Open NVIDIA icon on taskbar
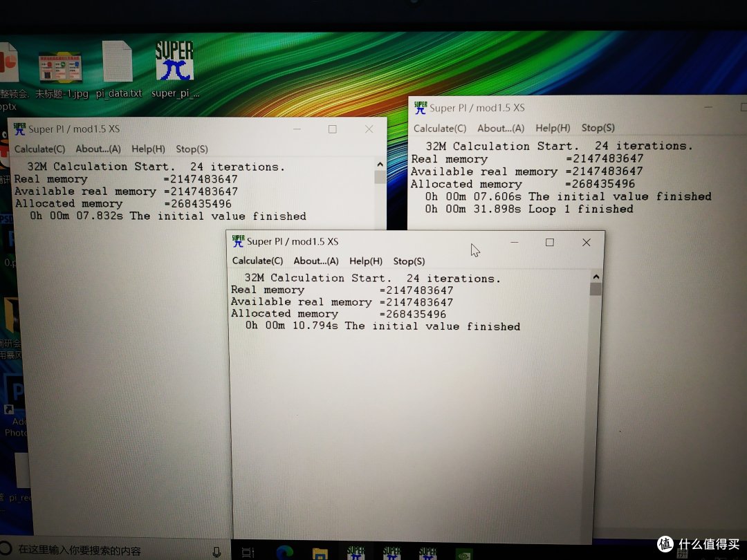The image size is (747, 560). tap(463, 554)
